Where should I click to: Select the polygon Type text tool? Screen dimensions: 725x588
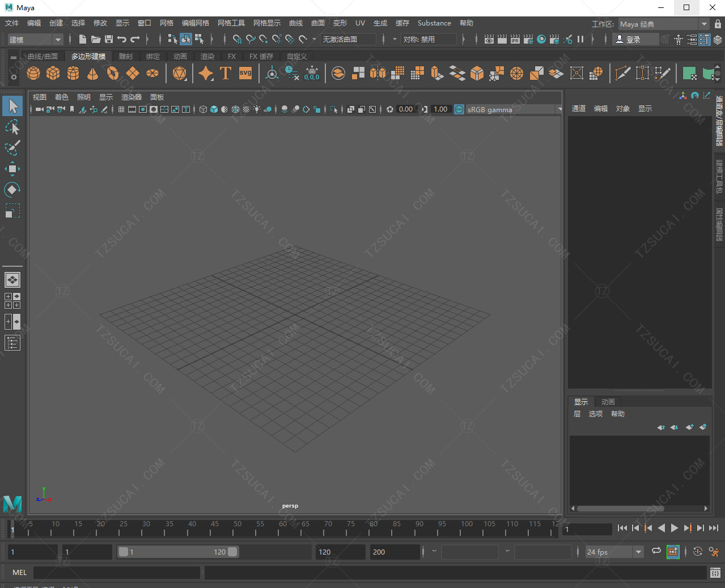[226, 74]
